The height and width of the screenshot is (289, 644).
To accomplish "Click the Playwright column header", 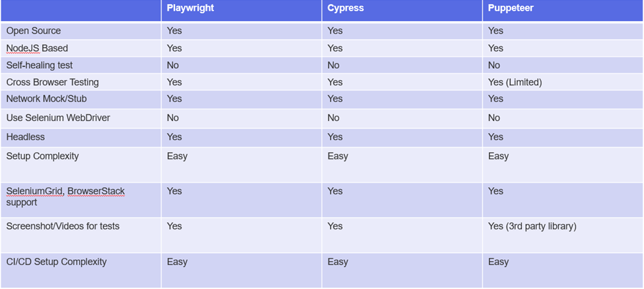I will click(x=190, y=9).
